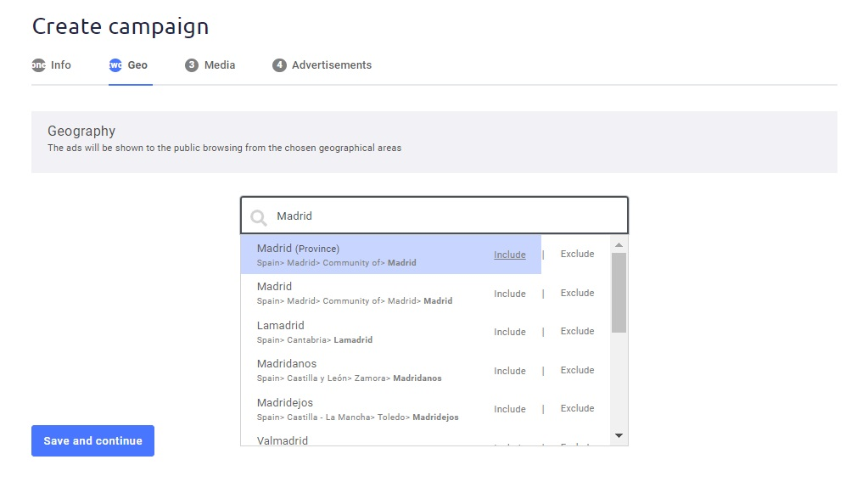Image resolution: width=868 pixels, height=493 pixels.
Task: Open the Advertisements step tab
Action: pyautogui.click(x=322, y=65)
